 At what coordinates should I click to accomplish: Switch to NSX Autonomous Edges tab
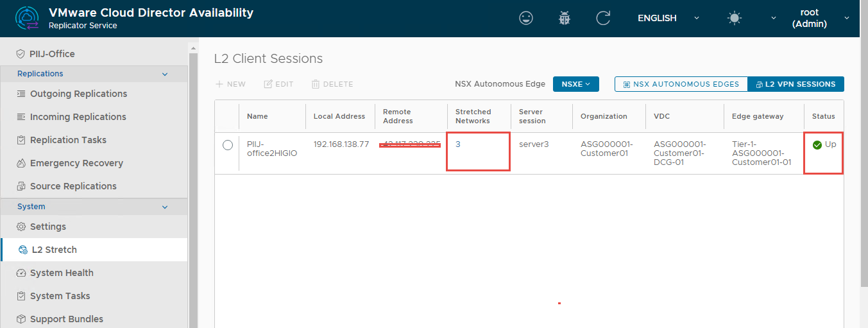click(x=681, y=84)
